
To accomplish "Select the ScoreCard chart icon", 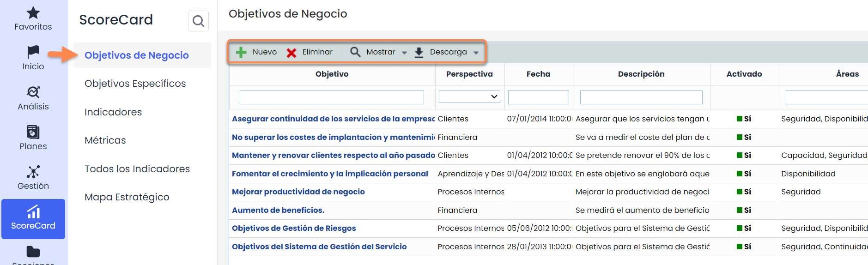I will [33, 212].
